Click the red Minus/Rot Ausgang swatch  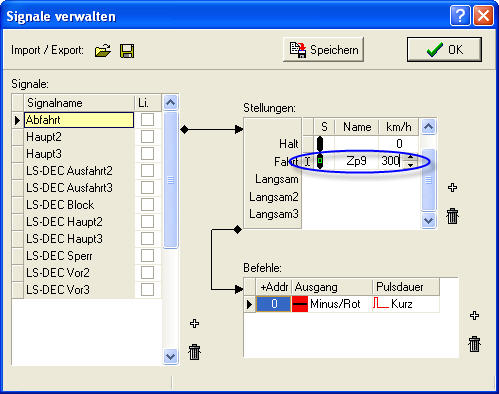tap(300, 304)
